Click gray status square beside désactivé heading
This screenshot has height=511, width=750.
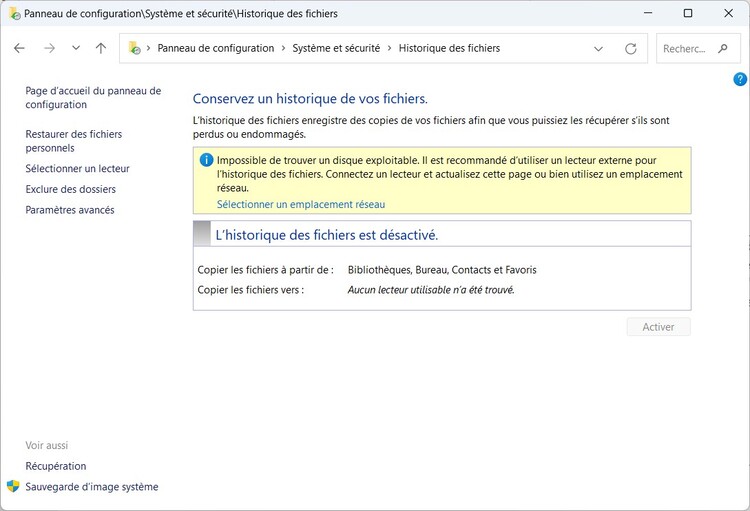[202, 233]
